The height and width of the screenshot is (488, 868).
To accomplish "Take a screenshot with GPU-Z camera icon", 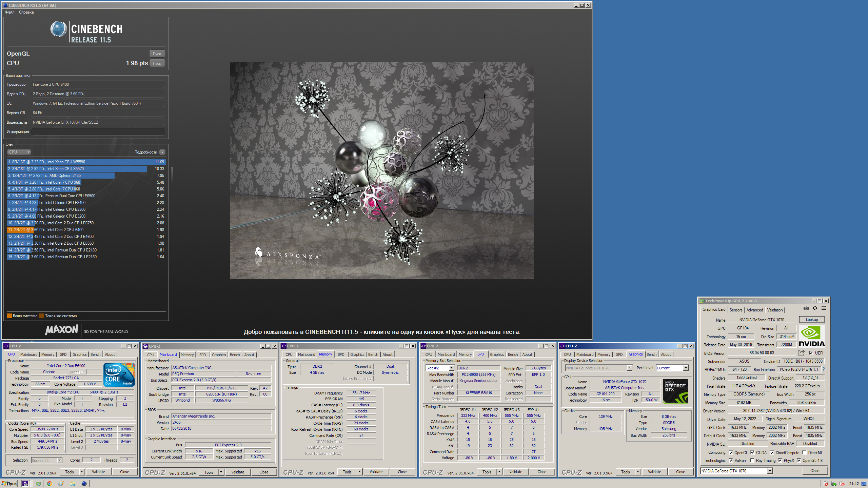I will coord(806,308).
